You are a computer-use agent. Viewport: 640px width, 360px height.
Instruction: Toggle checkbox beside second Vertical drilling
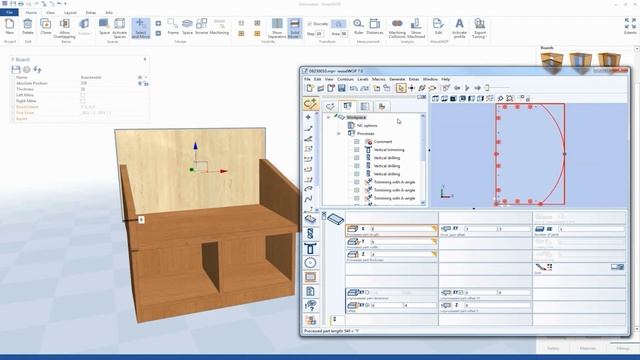click(x=356, y=166)
